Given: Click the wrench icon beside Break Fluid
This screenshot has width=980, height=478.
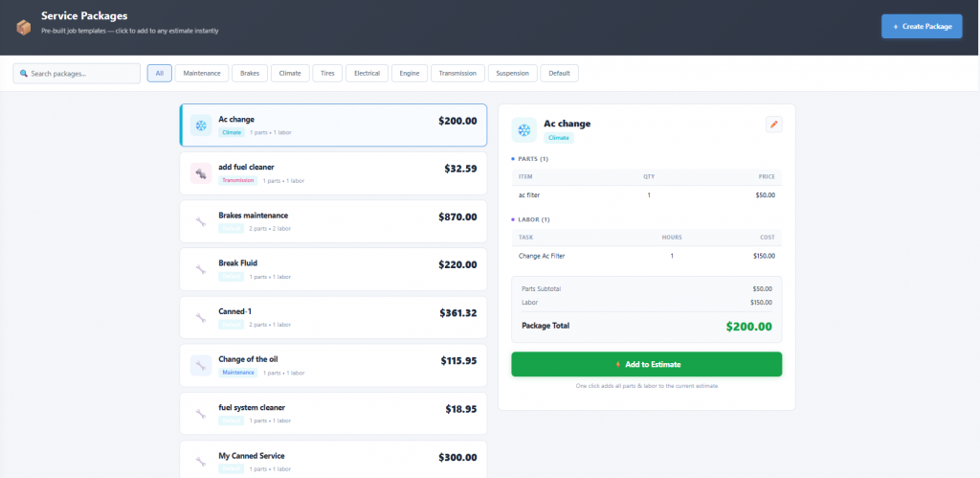Looking at the screenshot, I should [201, 269].
